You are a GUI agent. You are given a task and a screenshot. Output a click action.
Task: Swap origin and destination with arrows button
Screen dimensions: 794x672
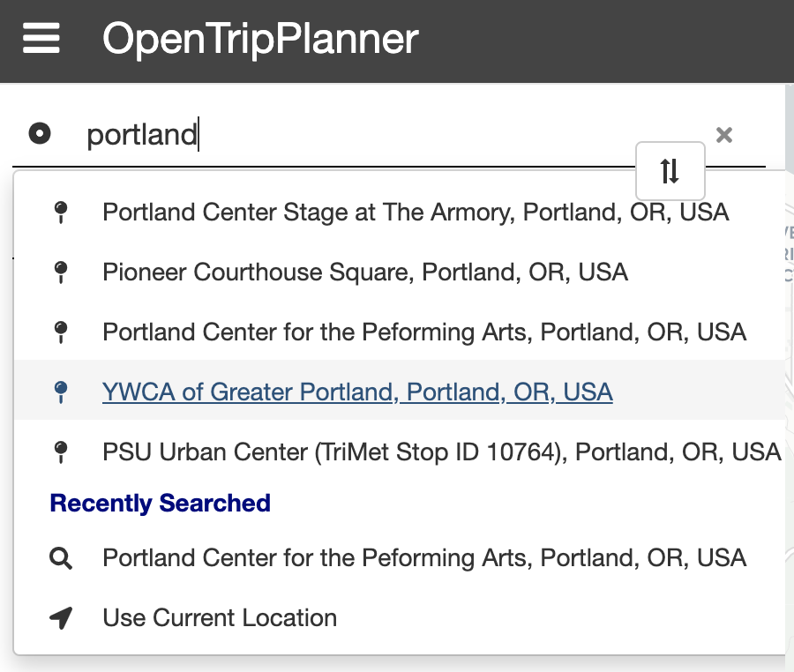click(x=670, y=171)
